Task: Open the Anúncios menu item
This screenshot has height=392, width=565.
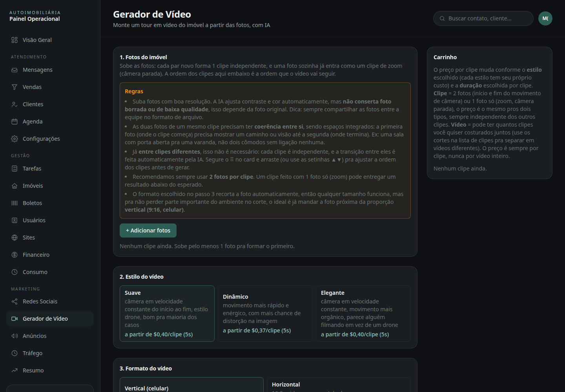Action: pyautogui.click(x=50, y=336)
